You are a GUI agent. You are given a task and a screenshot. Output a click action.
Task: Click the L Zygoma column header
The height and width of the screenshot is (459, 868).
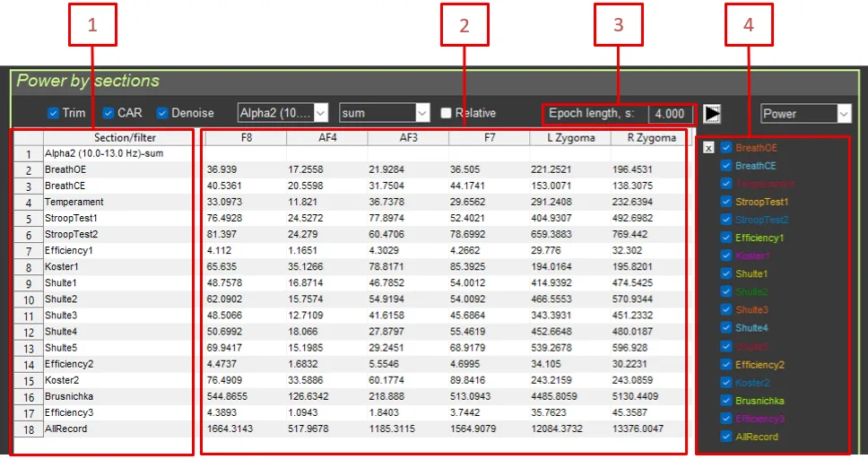[569, 138]
